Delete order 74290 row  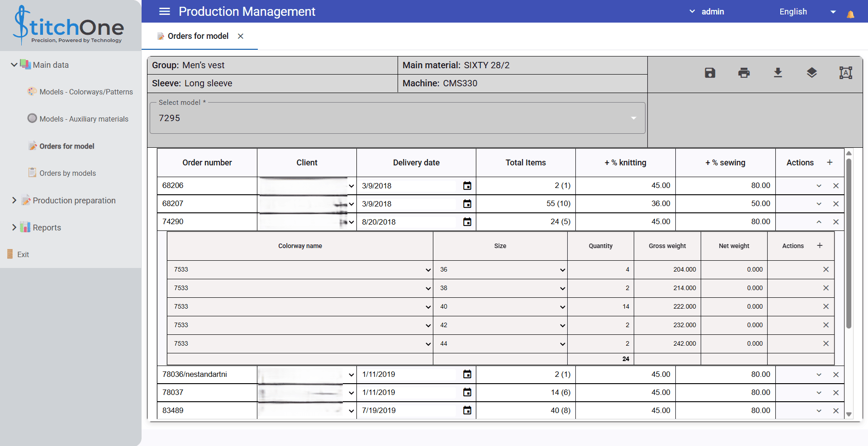point(836,222)
